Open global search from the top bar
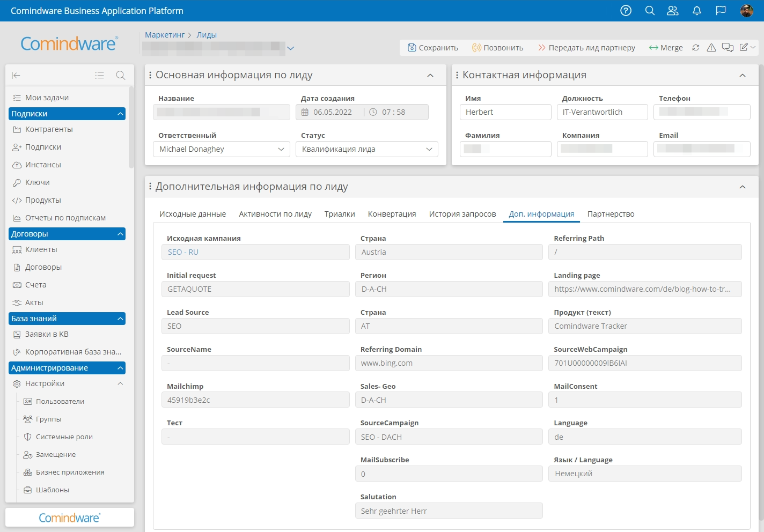 [x=650, y=10]
